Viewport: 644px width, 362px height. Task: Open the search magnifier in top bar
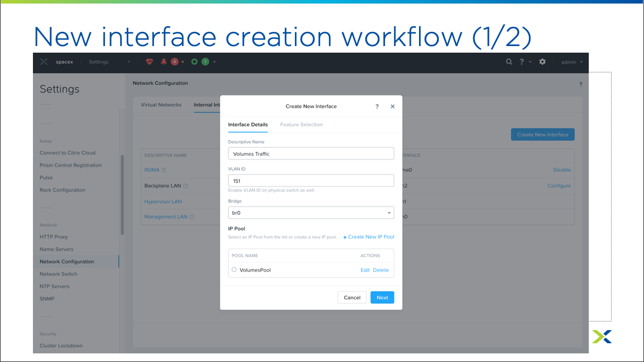[509, 62]
